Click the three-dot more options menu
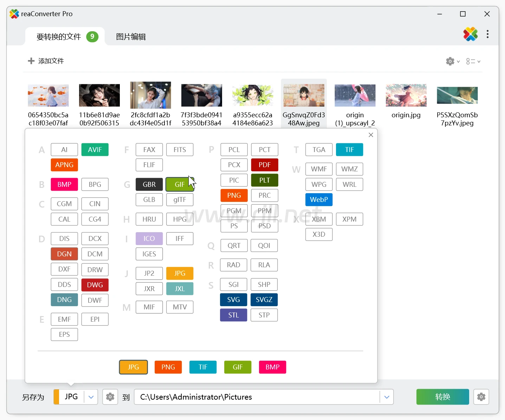The width and height of the screenshot is (505, 420). point(487,34)
